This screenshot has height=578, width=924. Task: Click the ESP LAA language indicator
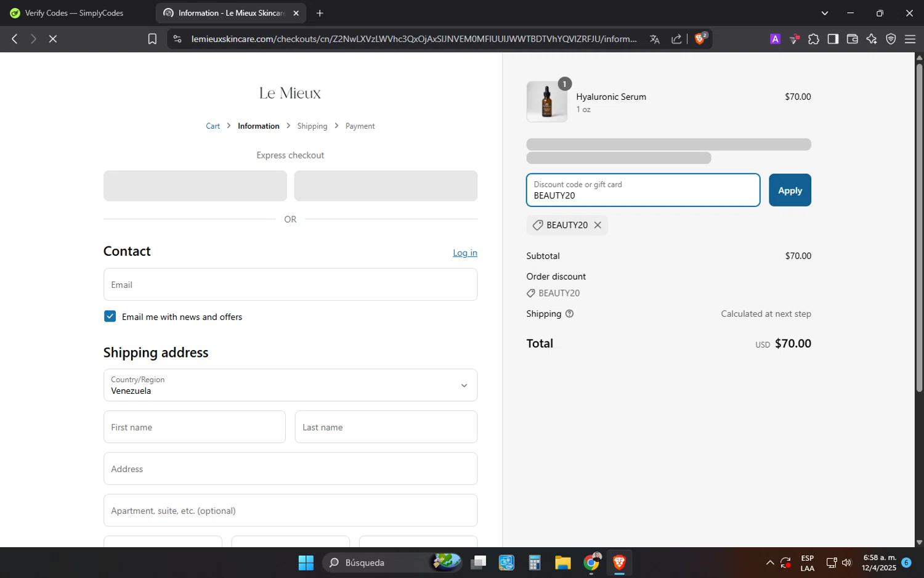[x=807, y=563]
